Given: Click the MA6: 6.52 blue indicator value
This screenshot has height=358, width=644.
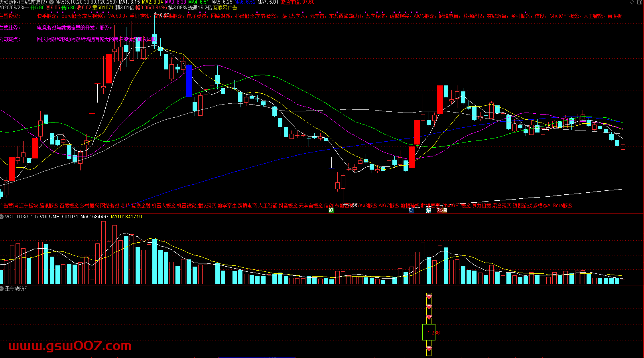Looking at the screenshot, I should tap(244, 2).
